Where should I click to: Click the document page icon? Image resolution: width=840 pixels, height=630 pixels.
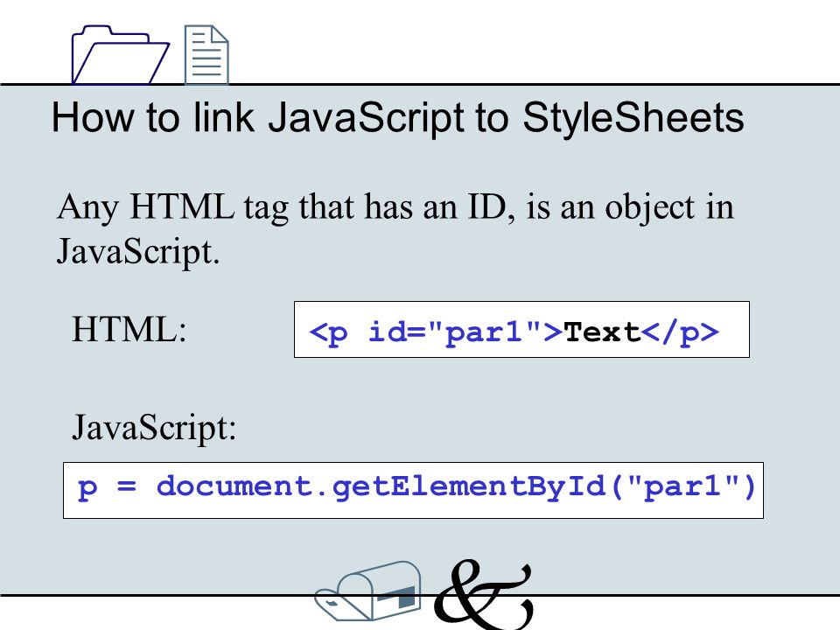point(206,54)
